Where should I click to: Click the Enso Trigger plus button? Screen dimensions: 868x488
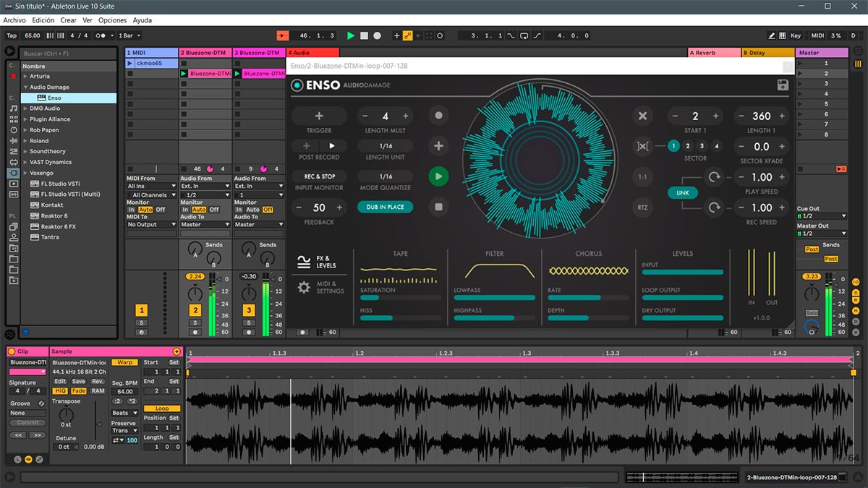click(319, 116)
